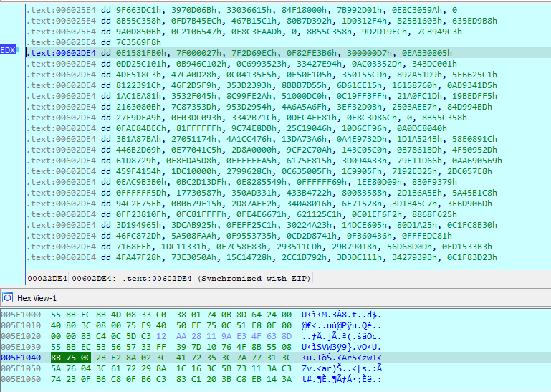Click the value 1AC1EA81h
The height and width of the screenshot is (392, 551).
pos(138,96)
